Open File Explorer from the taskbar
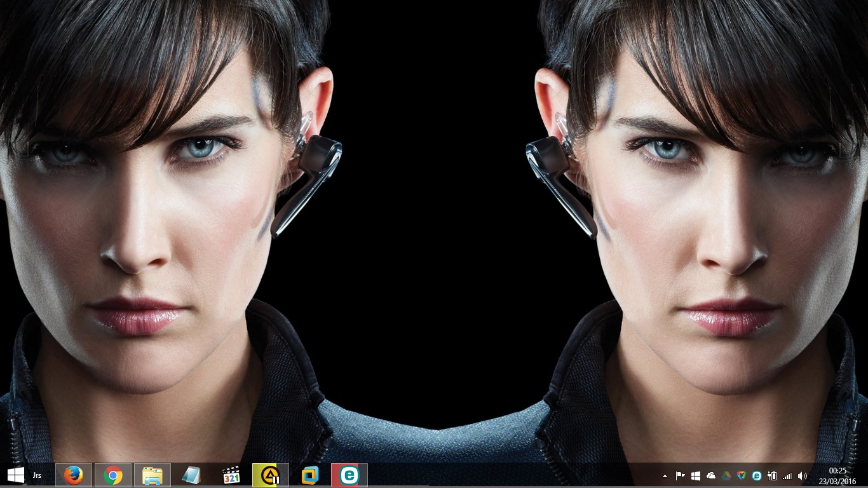Screen dimensions: 868x488 click(153, 475)
